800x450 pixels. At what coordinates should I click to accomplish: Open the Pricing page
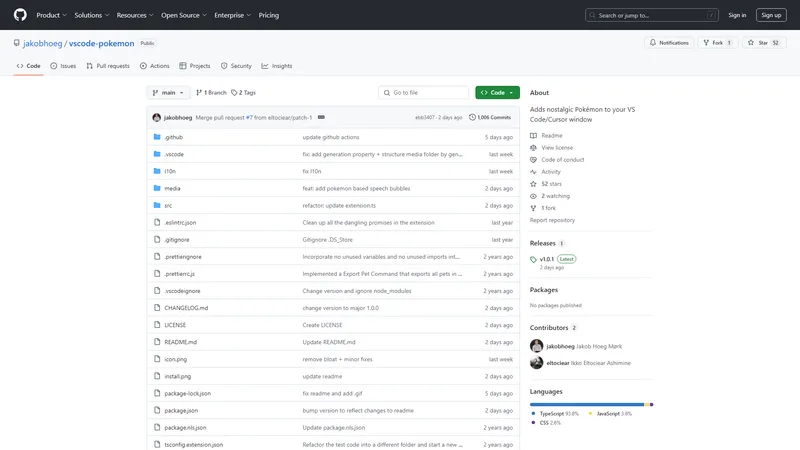(269, 15)
